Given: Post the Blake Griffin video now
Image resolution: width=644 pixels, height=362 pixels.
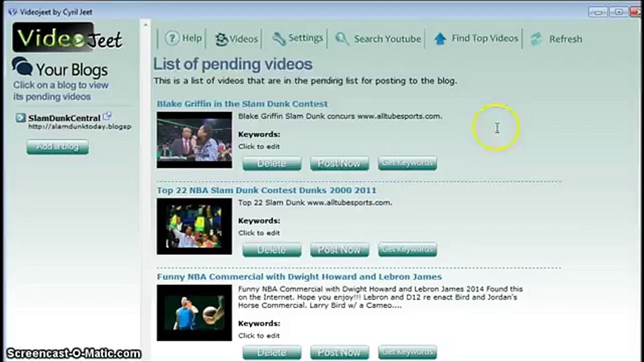Looking at the screenshot, I should pos(340,163).
